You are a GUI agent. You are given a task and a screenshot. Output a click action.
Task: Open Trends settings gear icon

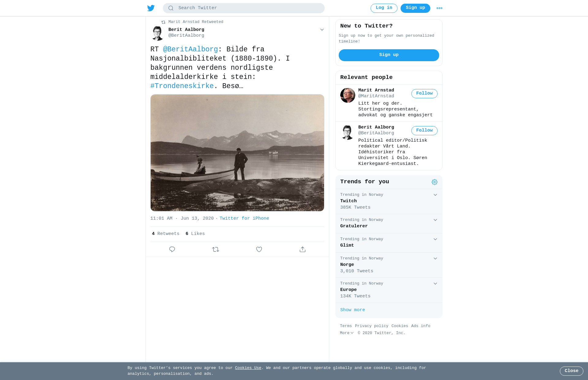click(x=435, y=182)
